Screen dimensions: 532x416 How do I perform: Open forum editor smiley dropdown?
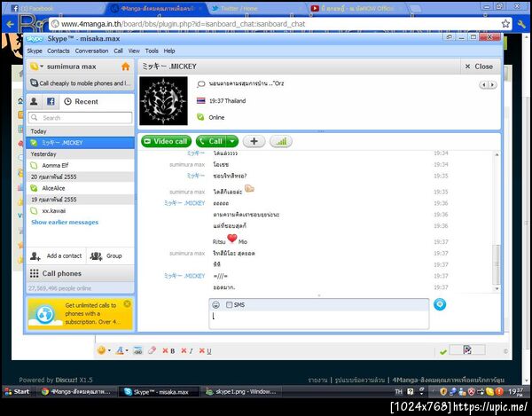pyautogui.click(x=104, y=350)
